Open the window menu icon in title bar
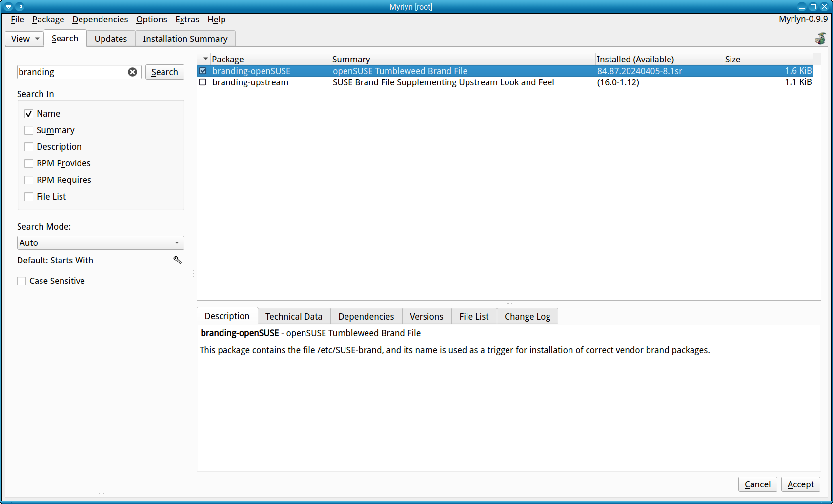833x504 pixels. tap(8, 7)
